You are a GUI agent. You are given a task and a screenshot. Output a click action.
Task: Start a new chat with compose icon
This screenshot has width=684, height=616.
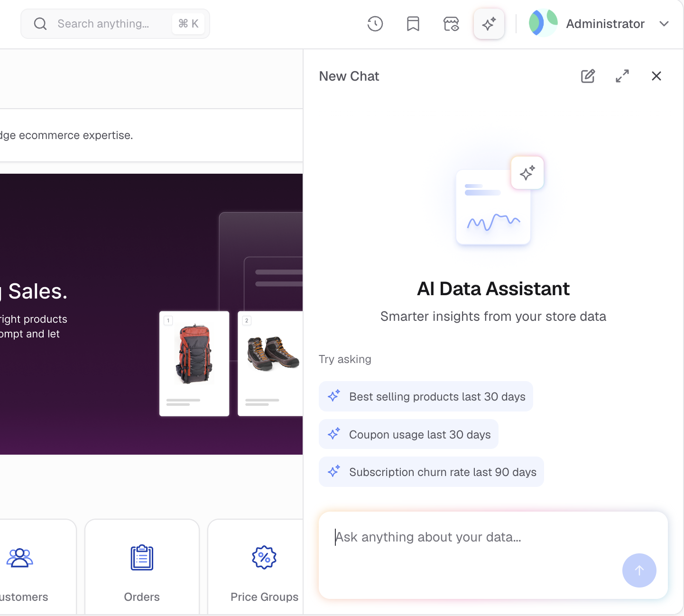(588, 76)
